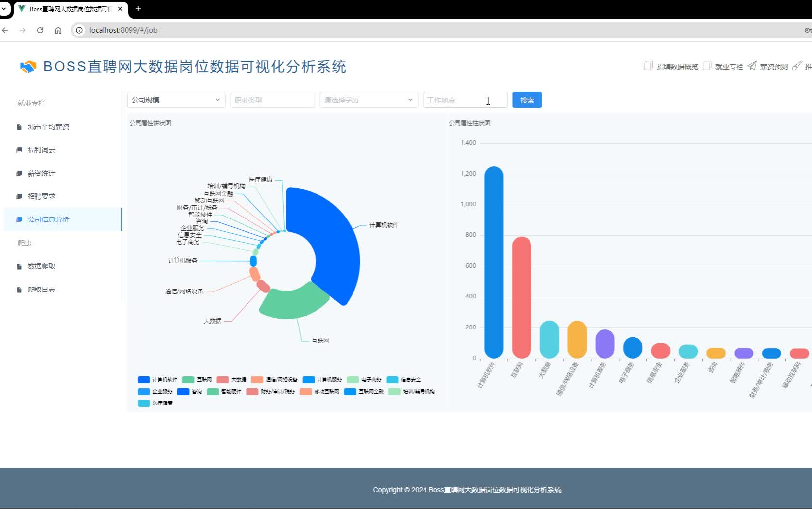Toggle 医疗健康 legend item
Image resolution: width=812 pixels, height=509 pixels.
tap(155, 403)
